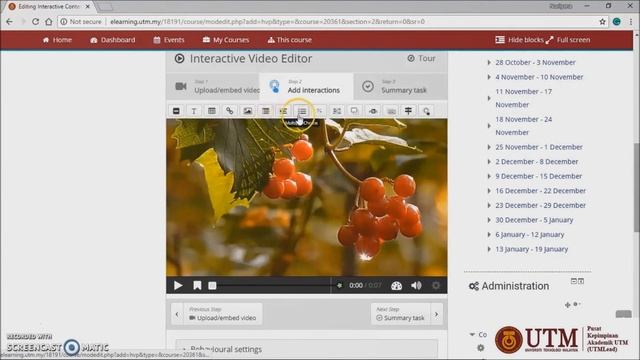
Task: Click the move icon in Administration block
Action: click(x=567, y=305)
